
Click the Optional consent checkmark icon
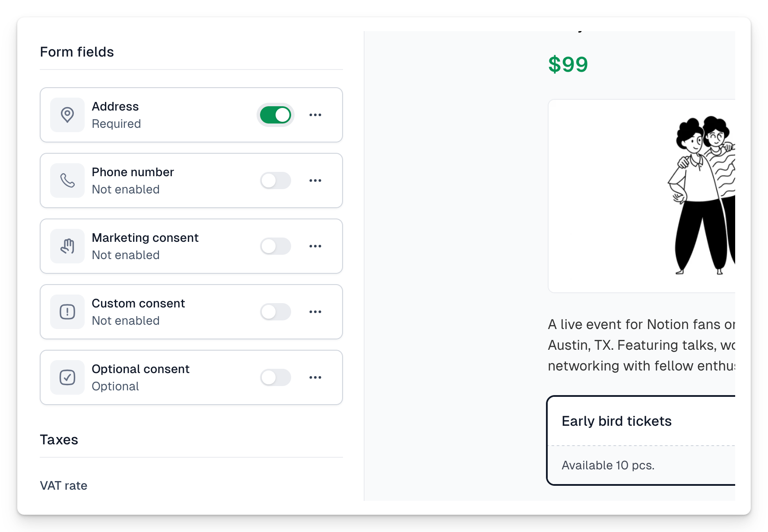point(67,377)
